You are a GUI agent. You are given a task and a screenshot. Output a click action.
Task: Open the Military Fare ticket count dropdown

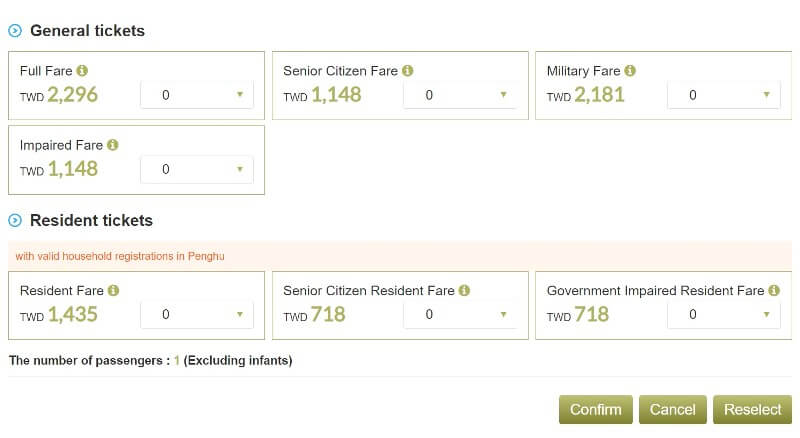point(723,94)
